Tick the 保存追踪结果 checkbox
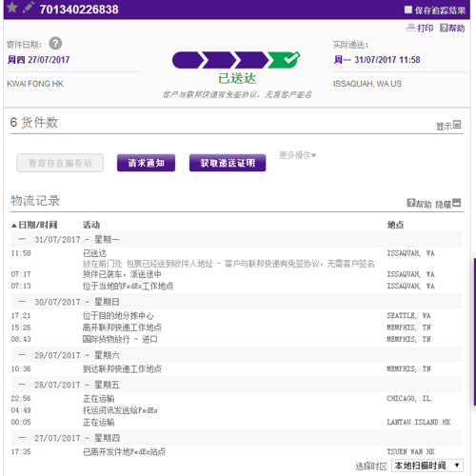Image resolution: width=476 pixels, height=476 pixels. coord(408,10)
